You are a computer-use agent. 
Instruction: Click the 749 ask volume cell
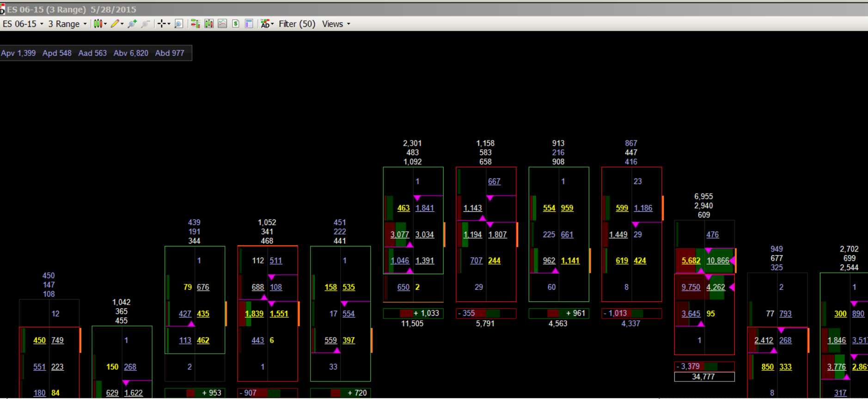point(58,340)
